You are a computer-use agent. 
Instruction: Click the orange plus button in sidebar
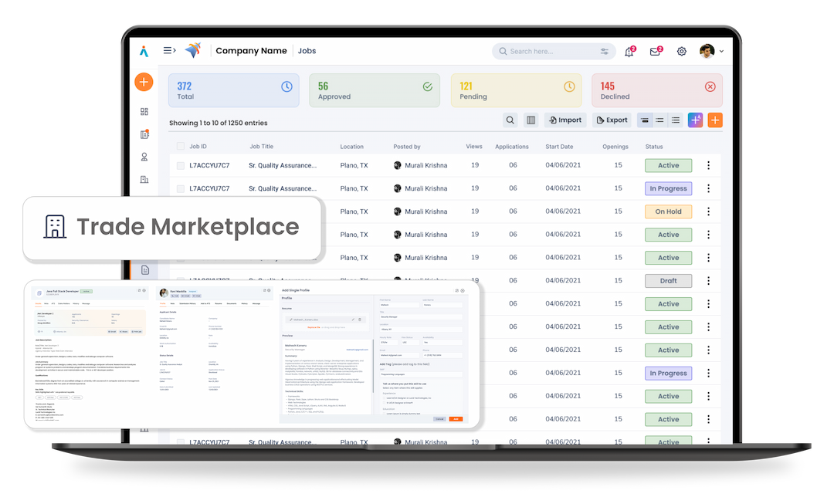[x=144, y=82]
